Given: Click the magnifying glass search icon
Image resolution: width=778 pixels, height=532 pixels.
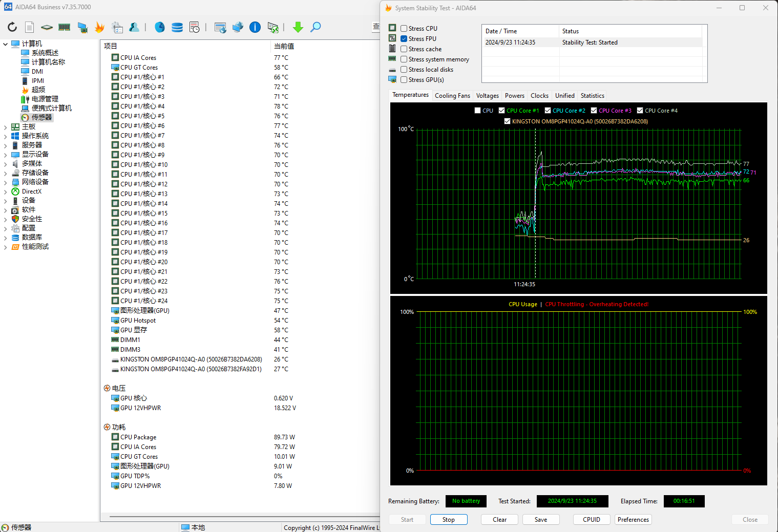Looking at the screenshot, I should pyautogui.click(x=316, y=27).
